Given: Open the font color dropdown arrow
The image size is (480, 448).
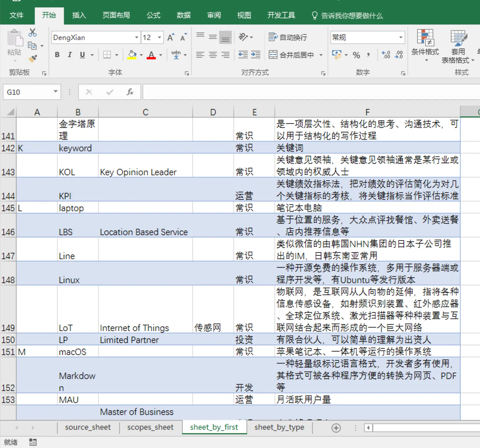Looking at the screenshot, I should (x=161, y=55).
